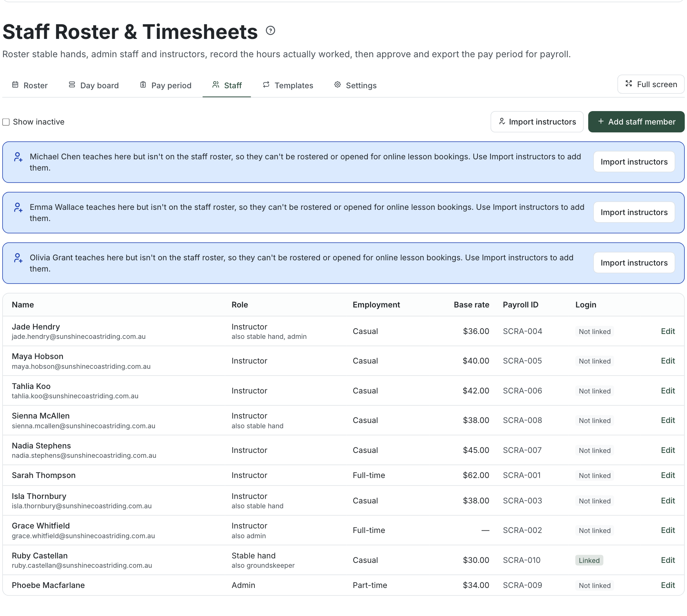Edit Jade Hendry's staff record

point(668,331)
